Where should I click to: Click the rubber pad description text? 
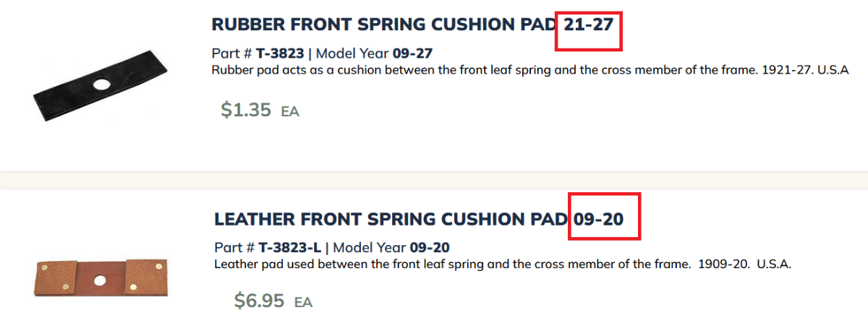(x=528, y=70)
